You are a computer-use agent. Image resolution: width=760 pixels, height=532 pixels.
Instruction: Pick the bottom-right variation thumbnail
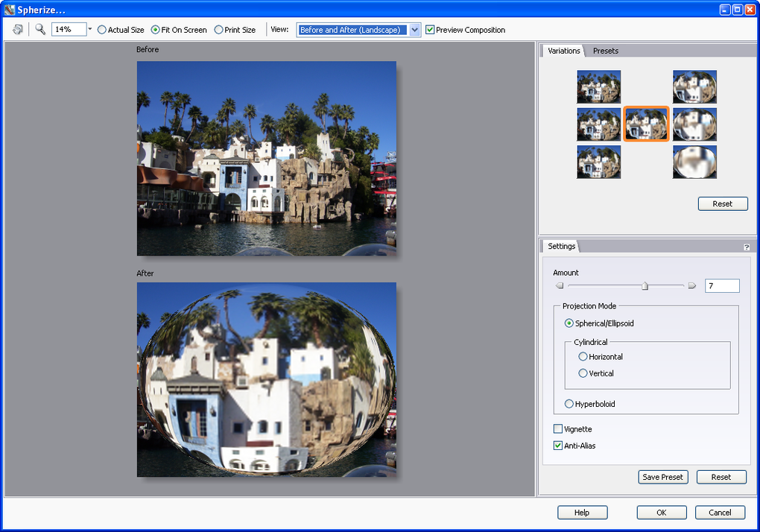(694, 162)
